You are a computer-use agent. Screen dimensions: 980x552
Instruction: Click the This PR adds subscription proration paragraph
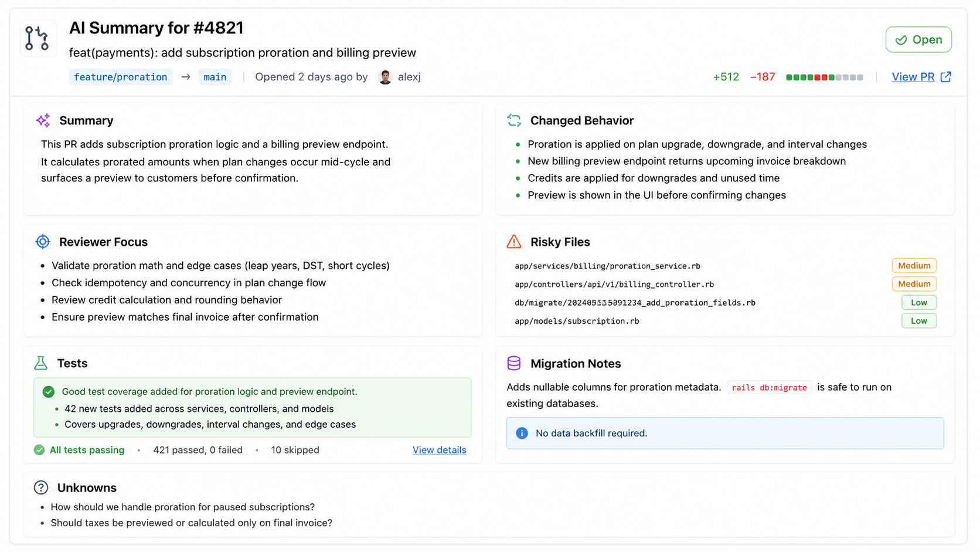(216, 161)
